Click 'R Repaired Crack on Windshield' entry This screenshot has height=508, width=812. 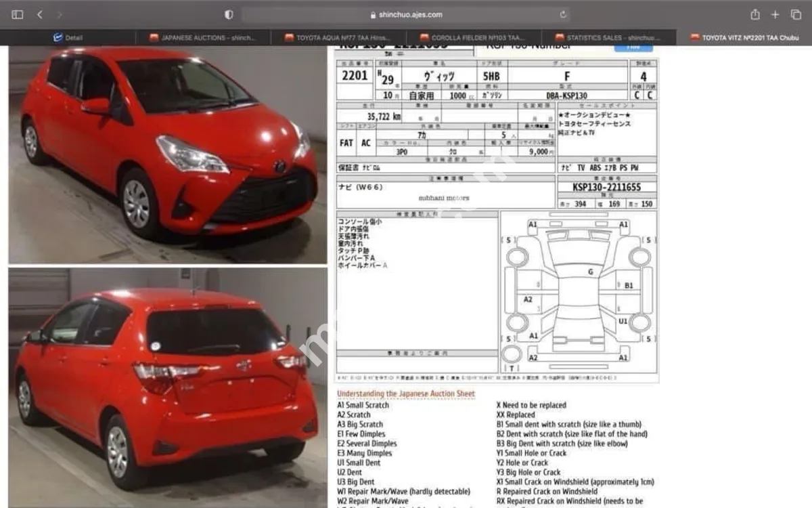(x=547, y=492)
